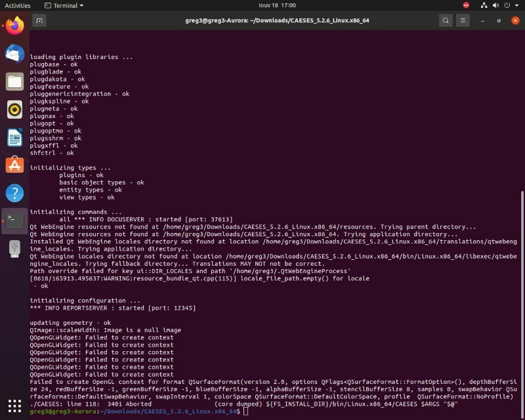Open the USB drive icon in the dock
Viewport: 525px width, 420px height.
(14, 249)
